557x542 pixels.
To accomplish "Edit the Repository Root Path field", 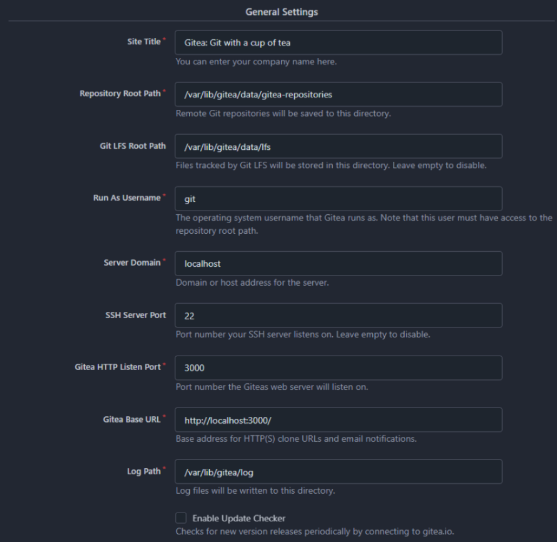I will pos(339,94).
